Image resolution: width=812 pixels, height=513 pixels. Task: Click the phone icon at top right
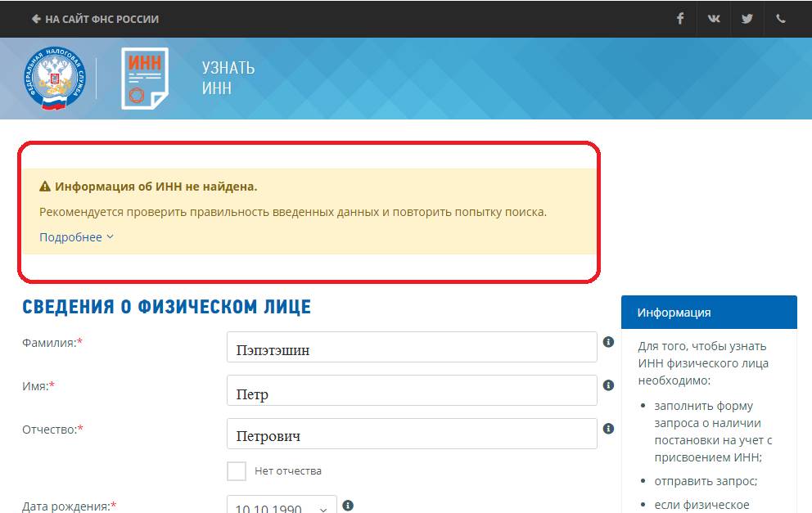click(x=781, y=17)
